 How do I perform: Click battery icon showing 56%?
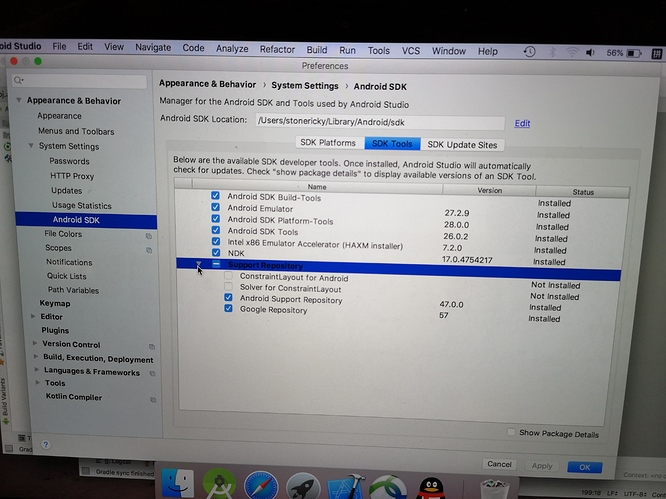(x=634, y=54)
